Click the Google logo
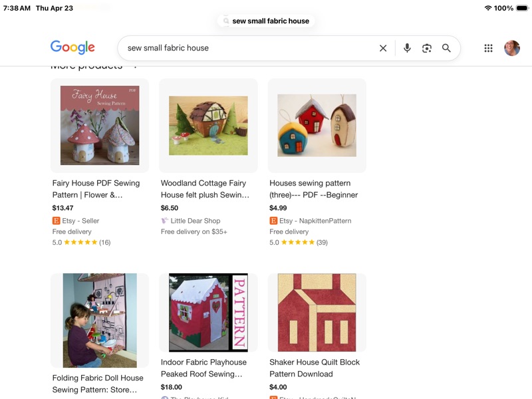 (x=72, y=47)
